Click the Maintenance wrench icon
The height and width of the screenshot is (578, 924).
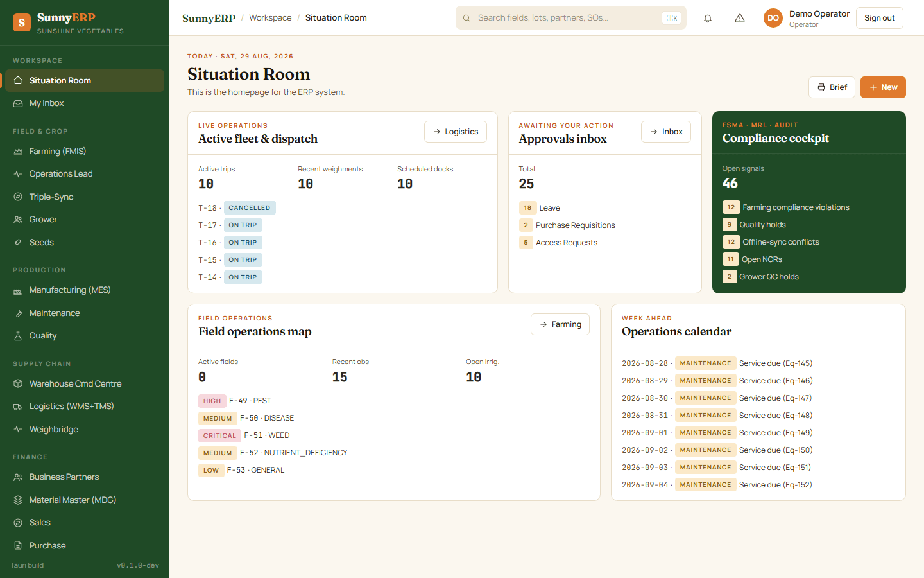pos(18,313)
